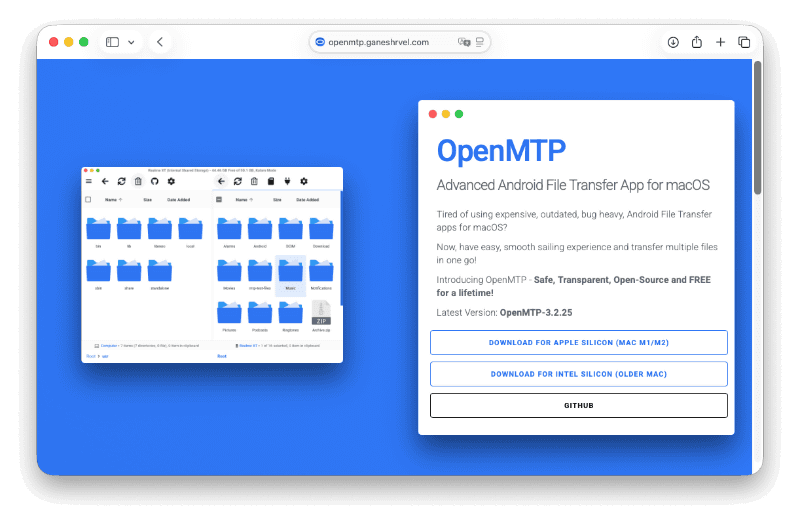The image size is (800, 524).
Task: Go back to the previous page
Action: tap(160, 42)
